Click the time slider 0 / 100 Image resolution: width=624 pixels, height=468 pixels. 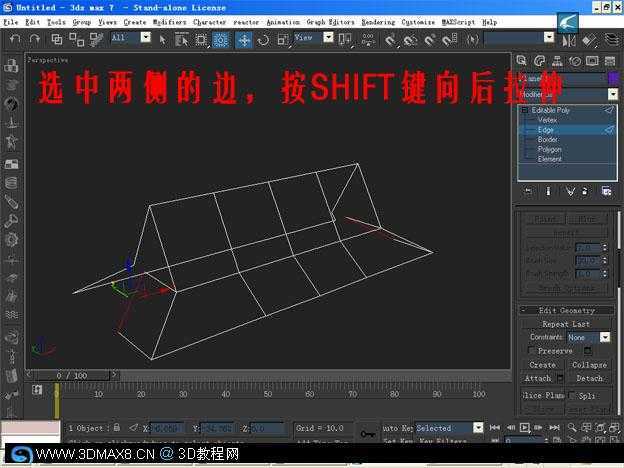72,375
